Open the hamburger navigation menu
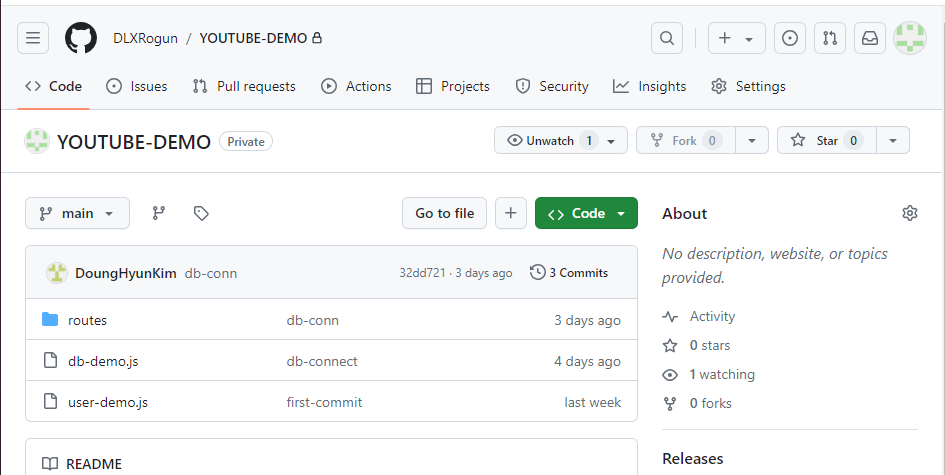Screen dimensions: 945x475 pos(33,38)
